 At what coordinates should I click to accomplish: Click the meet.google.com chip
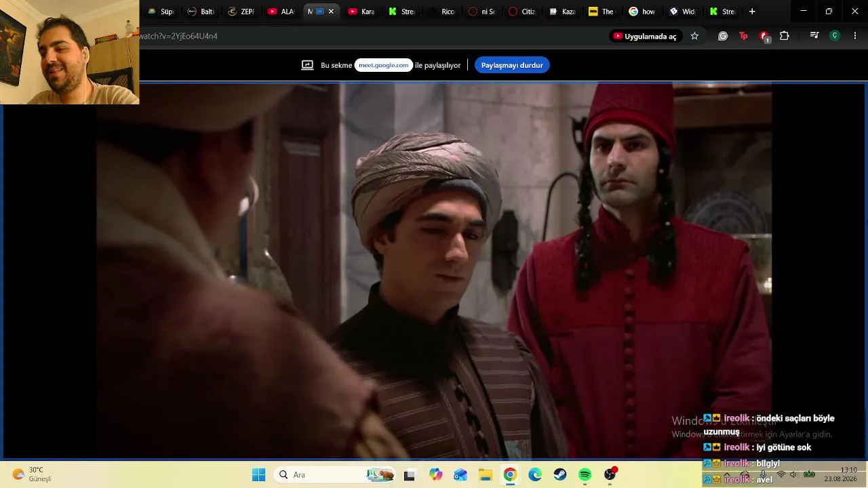pos(384,65)
